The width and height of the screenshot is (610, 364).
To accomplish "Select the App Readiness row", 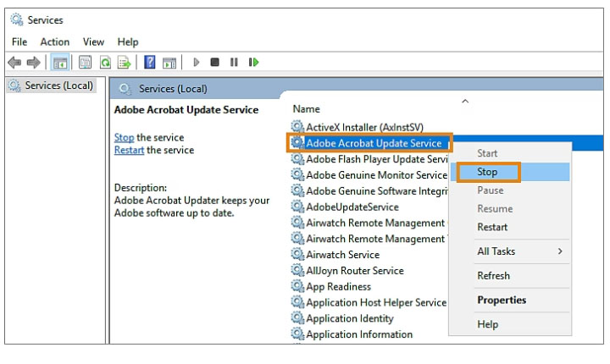I will click(338, 287).
